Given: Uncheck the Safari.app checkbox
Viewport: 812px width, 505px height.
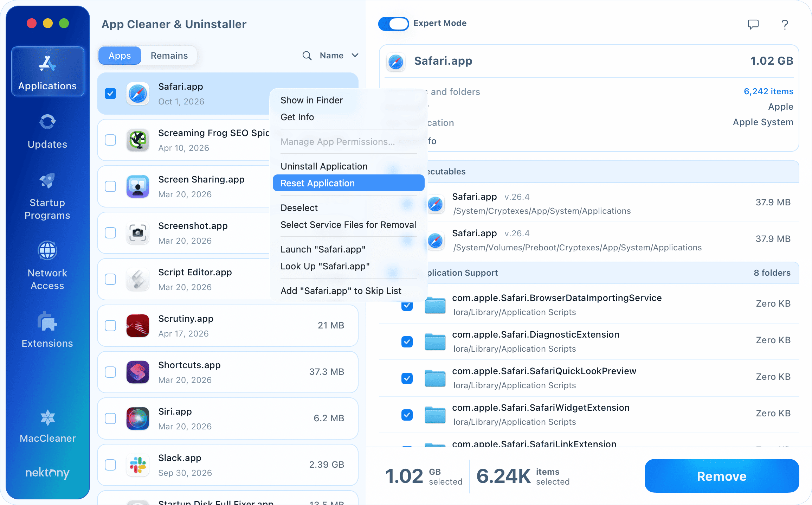Looking at the screenshot, I should tap(110, 94).
